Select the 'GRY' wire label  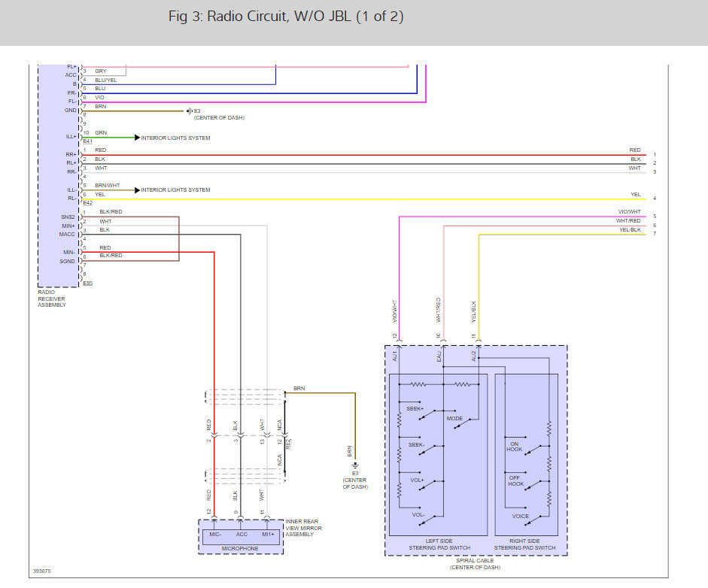click(x=101, y=71)
